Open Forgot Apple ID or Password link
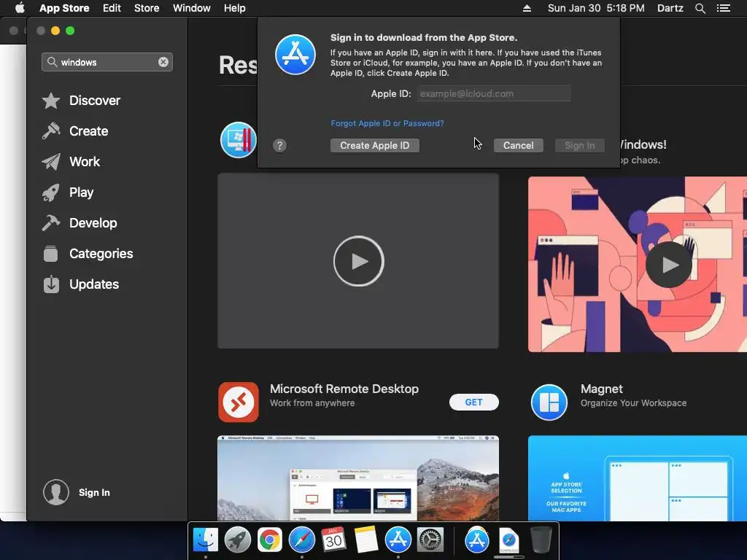The image size is (747, 560). 387,123
